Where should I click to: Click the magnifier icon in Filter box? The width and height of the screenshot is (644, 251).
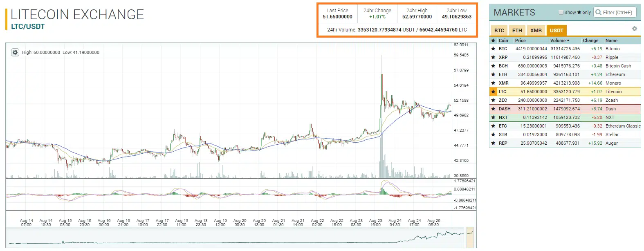click(599, 12)
